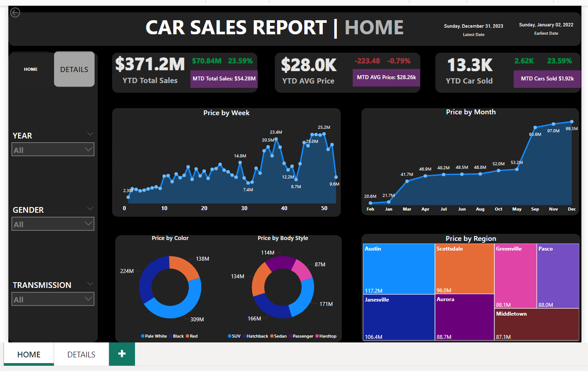The width and height of the screenshot is (588, 371).
Task: Open the TRANSMISSION 'All' dropdown list
Action: coord(89,298)
